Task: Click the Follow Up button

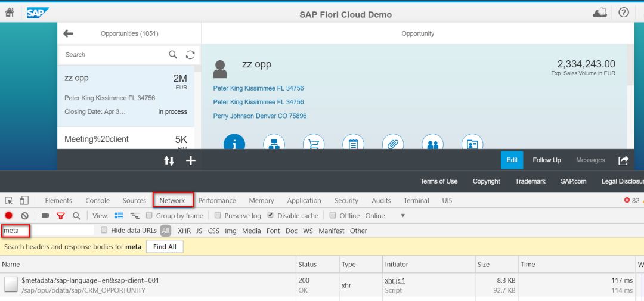Action: click(x=547, y=160)
